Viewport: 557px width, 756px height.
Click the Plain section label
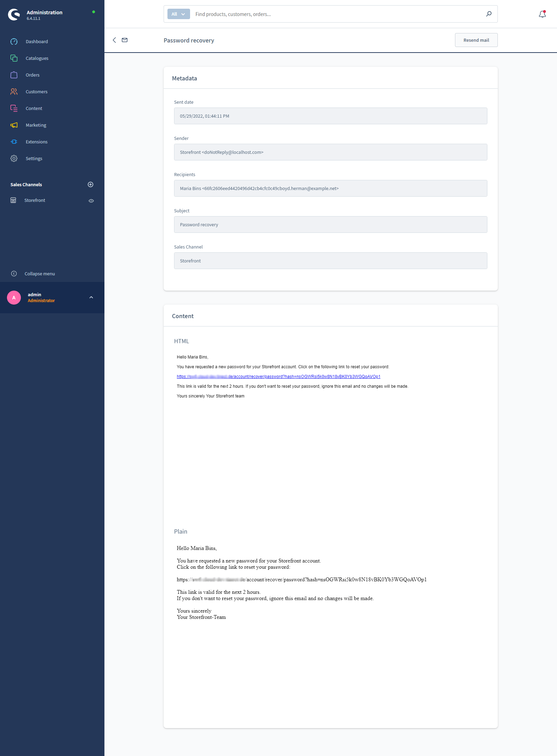click(181, 531)
